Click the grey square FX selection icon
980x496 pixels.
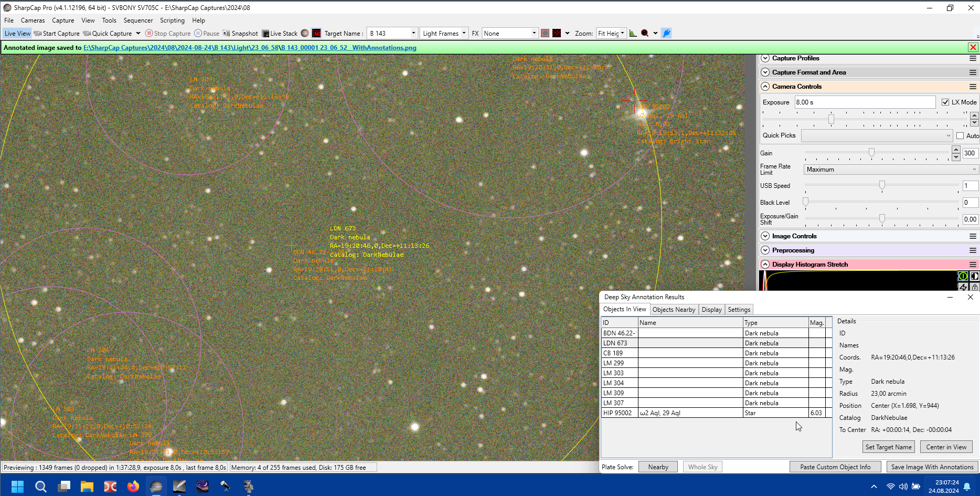click(x=545, y=33)
